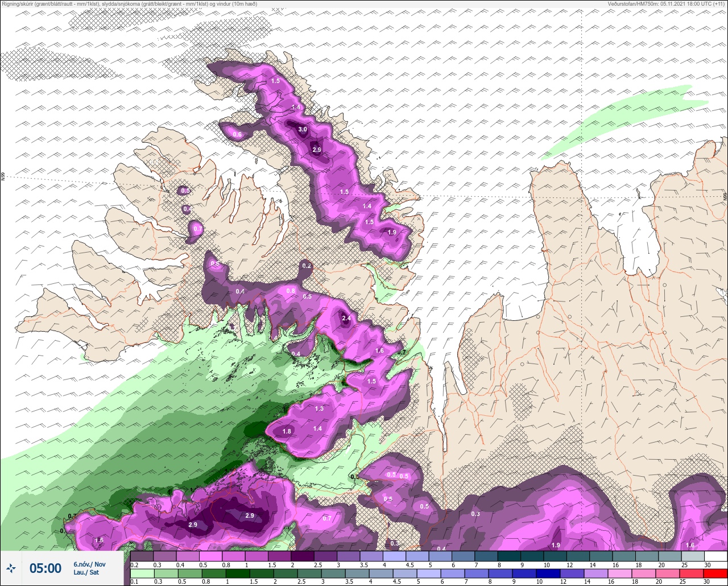Click the red 30 swatch in rain legend
The width and height of the screenshot is (728, 586).
tap(715, 573)
